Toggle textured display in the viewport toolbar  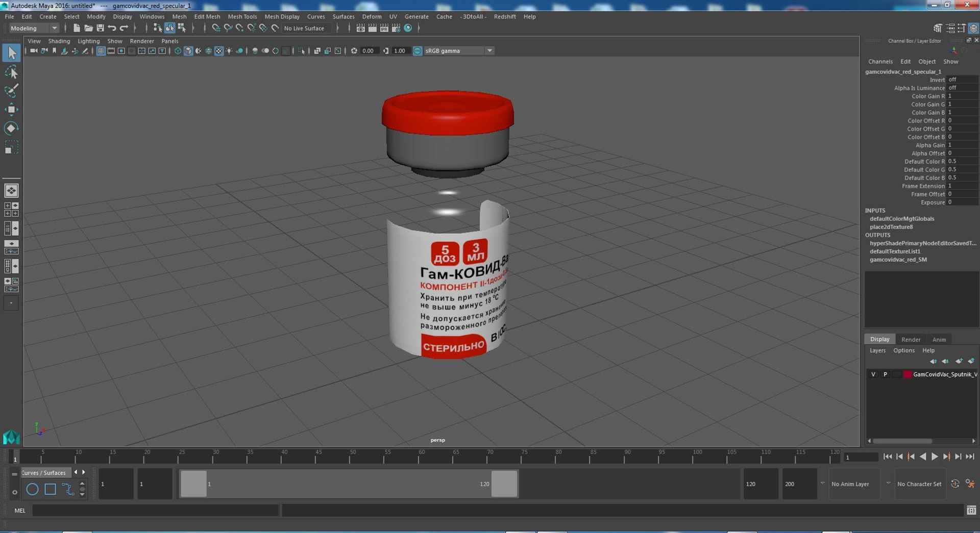click(219, 51)
